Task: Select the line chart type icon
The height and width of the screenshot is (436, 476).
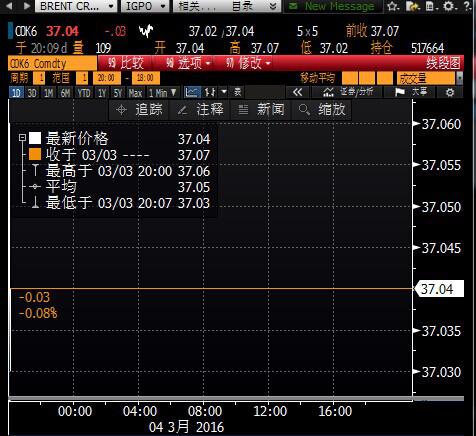Action: coord(192,92)
